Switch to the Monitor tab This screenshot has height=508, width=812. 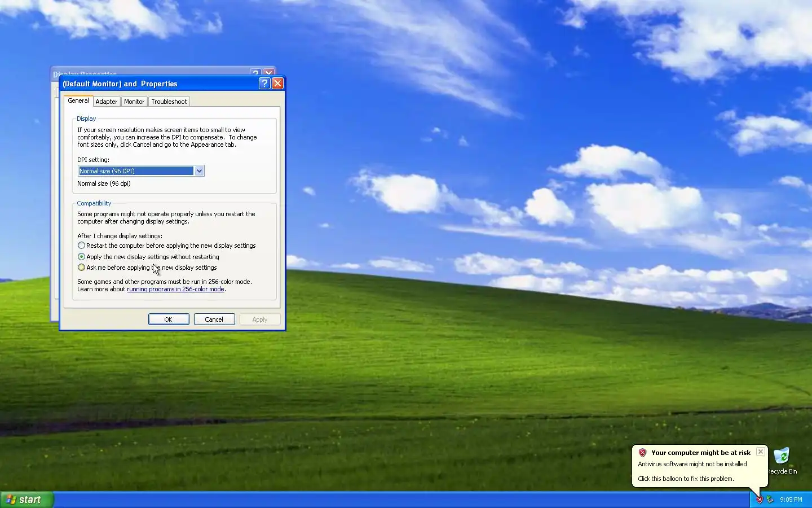[x=134, y=102]
